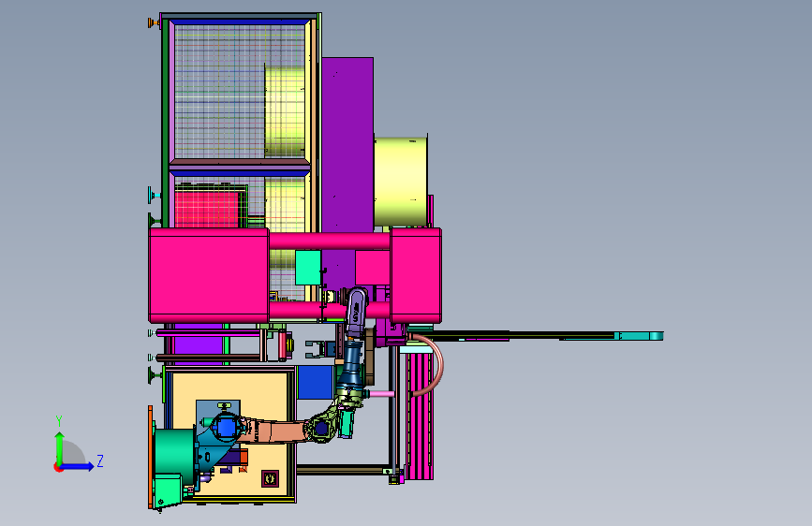Select the upper magenta horizontal tube

330,241
